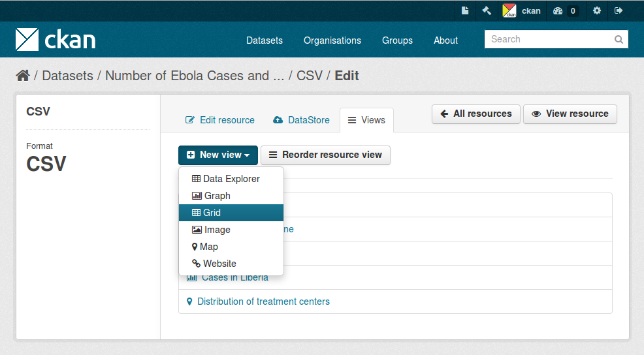Click the All resources button

[x=476, y=114]
